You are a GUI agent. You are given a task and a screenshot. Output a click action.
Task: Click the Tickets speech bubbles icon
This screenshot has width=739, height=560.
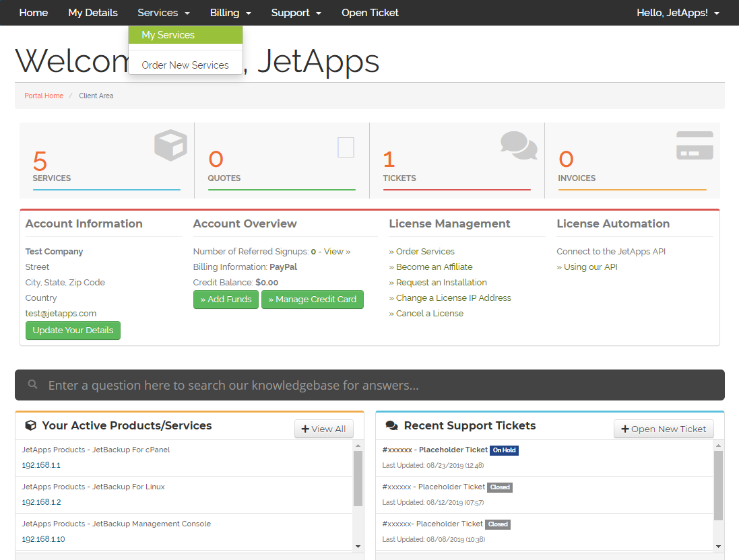point(519,145)
